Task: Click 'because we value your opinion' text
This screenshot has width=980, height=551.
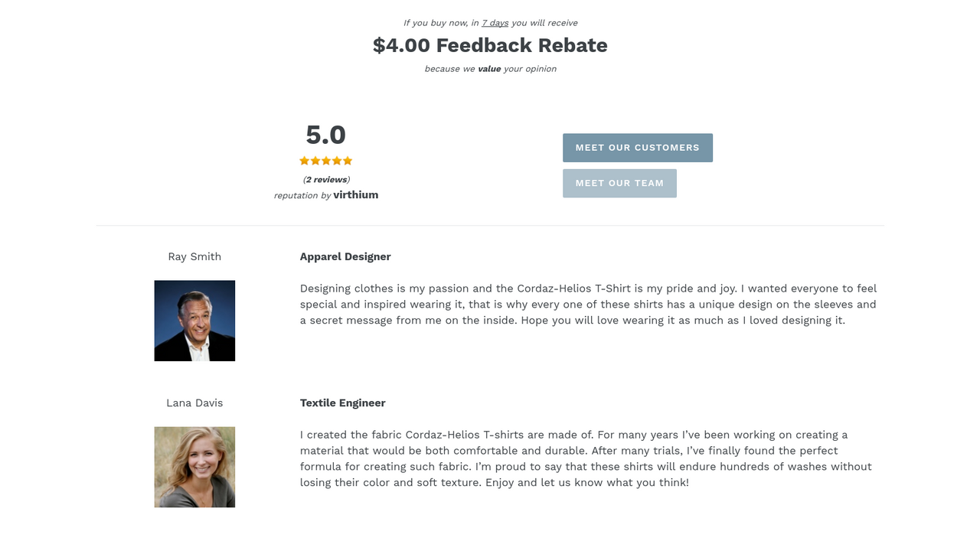Action: click(x=490, y=69)
